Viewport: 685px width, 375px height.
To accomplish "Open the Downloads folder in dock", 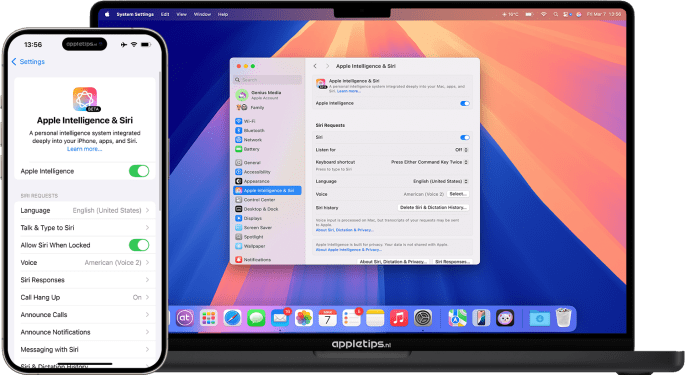I will pyautogui.click(x=540, y=318).
